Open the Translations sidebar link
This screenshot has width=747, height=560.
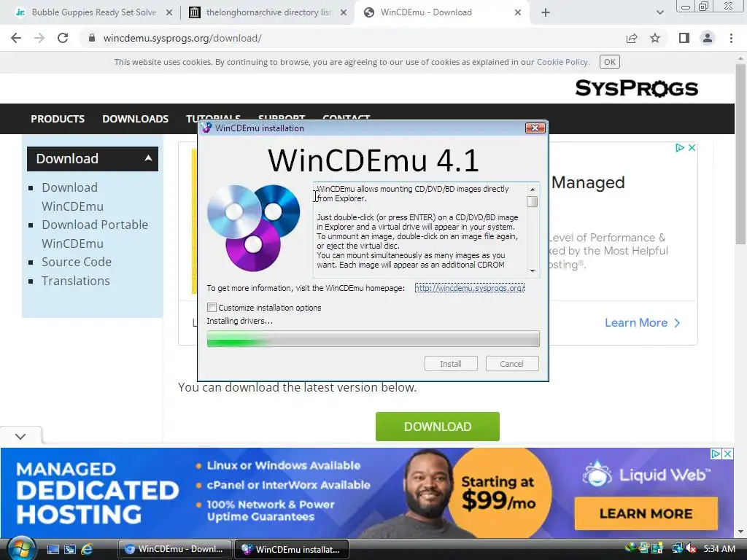[76, 281]
